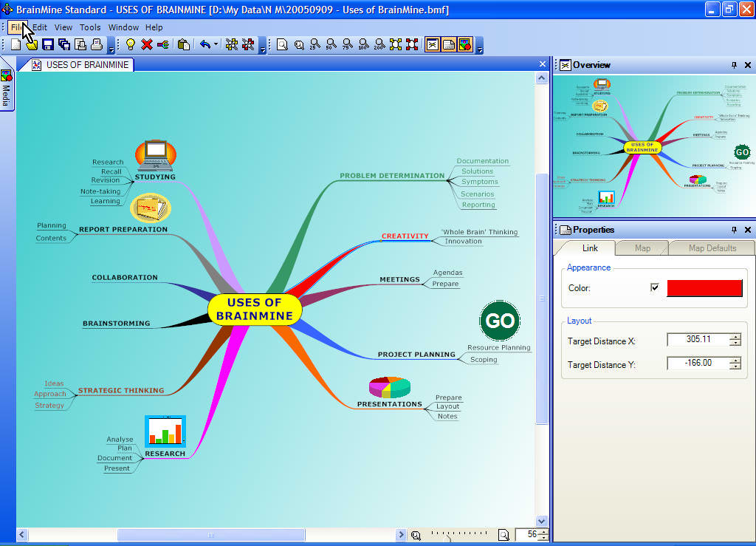
Task: Paste from clipboard toolbar icon
Action: [x=183, y=45]
